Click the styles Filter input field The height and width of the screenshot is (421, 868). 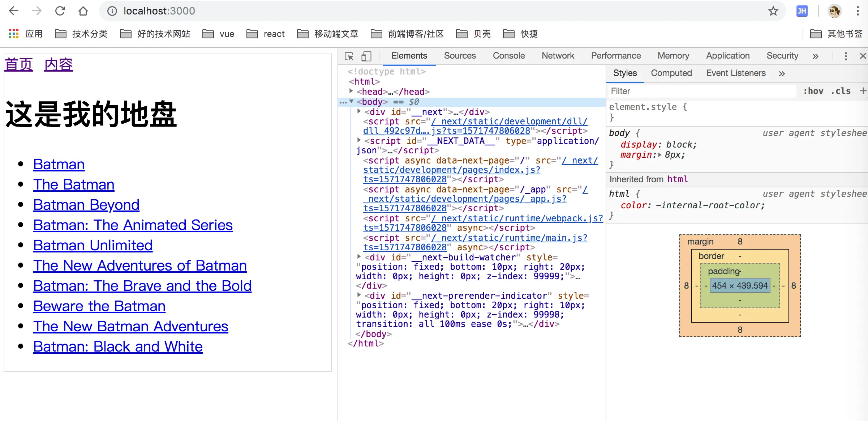[x=701, y=91]
